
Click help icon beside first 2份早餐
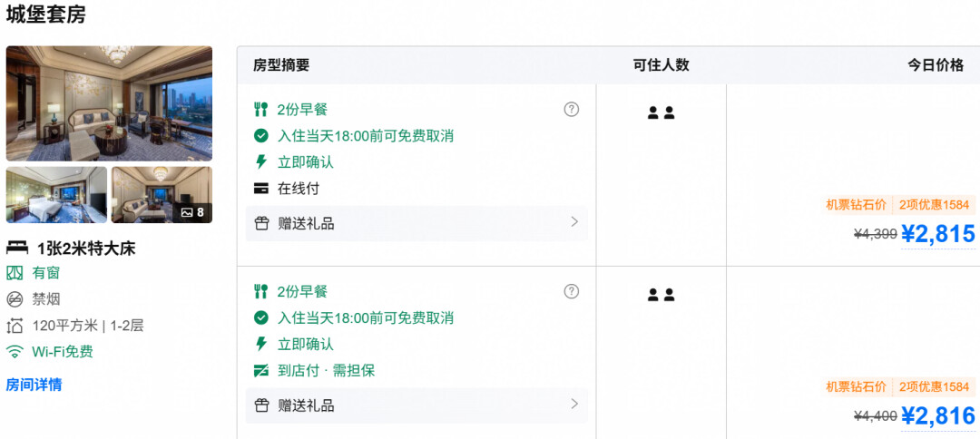click(572, 109)
